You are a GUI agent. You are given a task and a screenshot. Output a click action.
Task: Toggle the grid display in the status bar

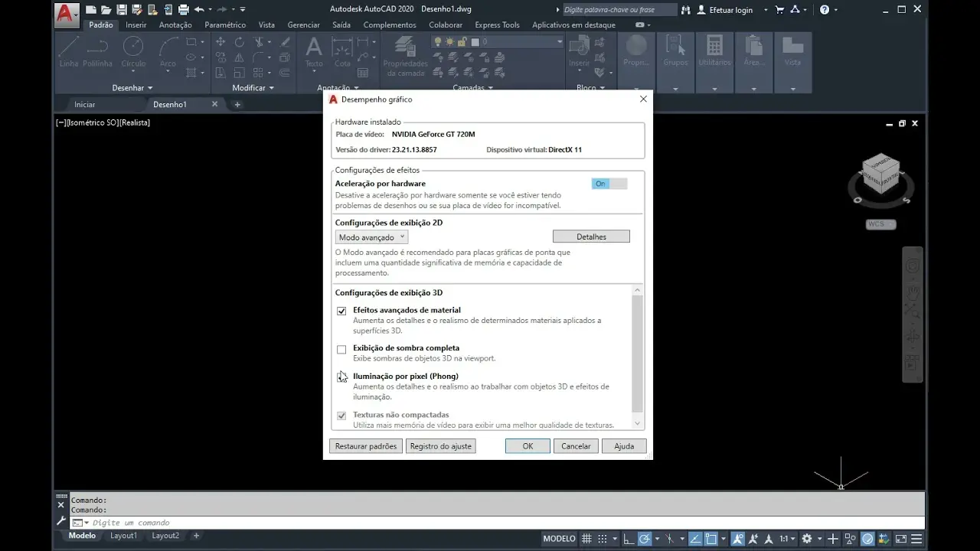click(586, 538)
